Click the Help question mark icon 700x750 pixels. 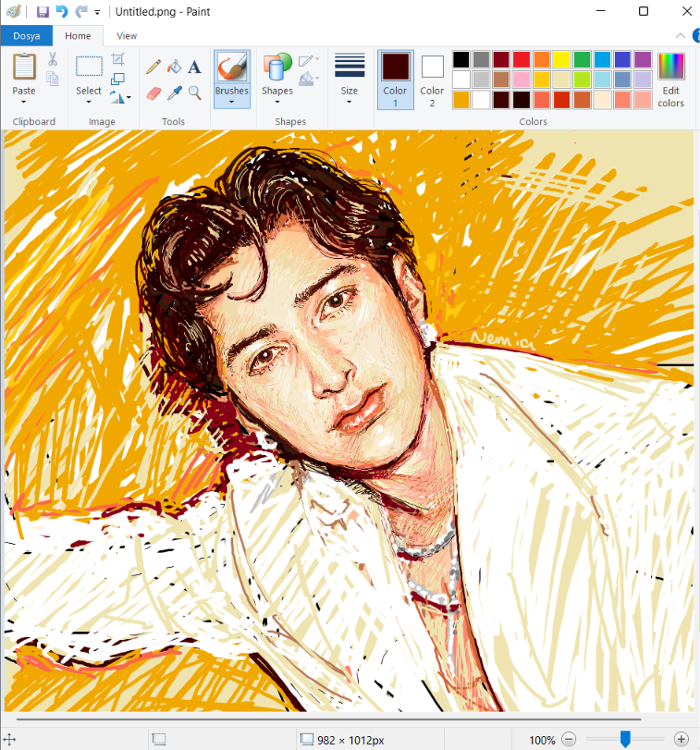pos(696,36)
